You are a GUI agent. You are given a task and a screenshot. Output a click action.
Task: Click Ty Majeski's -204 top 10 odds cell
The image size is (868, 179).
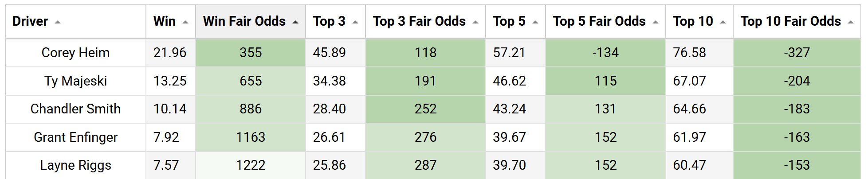pyautogui.click(x=797, y=81)
